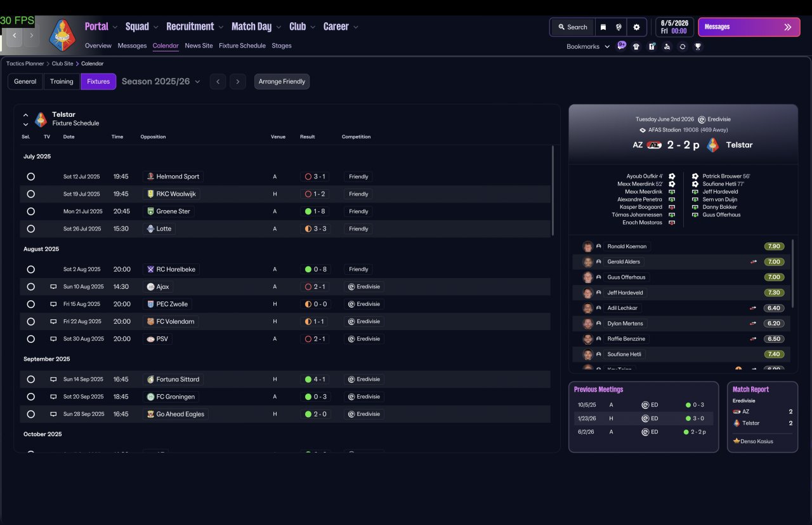Expand the Career menu dropdown
Viewport: 812px width, 525px height.
tap(356, 27)
